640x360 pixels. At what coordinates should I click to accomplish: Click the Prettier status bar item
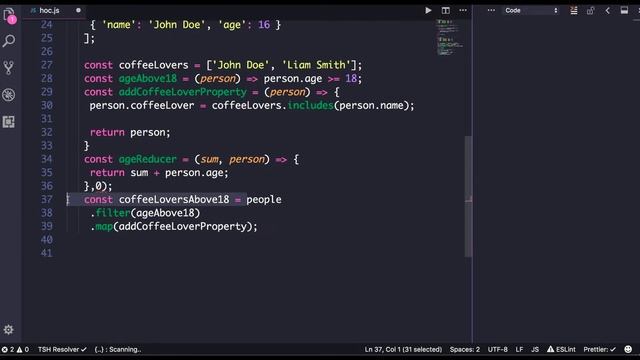coord(599,349)
